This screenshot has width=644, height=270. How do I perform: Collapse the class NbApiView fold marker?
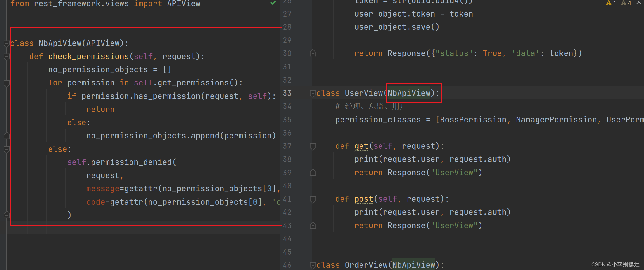[7, 43]
